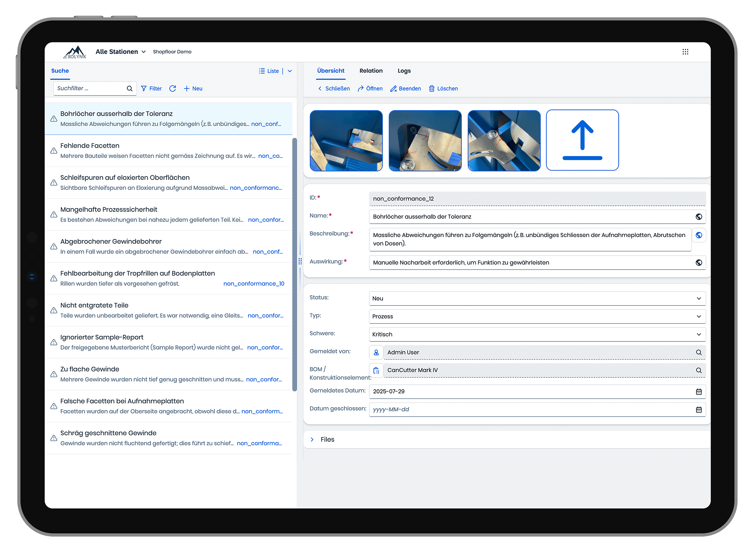The image size is (756, 555).
Task: Select 'Schleifspuren auf eloxierten Oberflächen' entry
Action: tap(168, 183)
